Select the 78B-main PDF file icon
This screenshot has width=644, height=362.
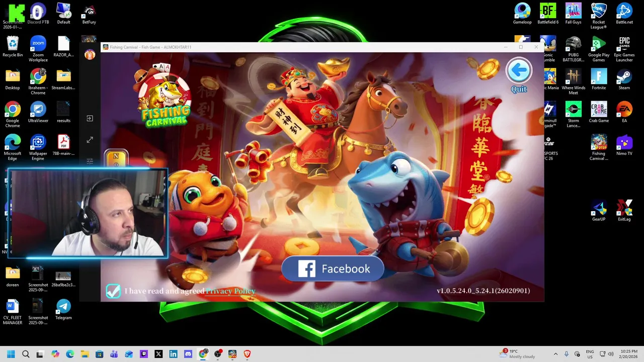click(64, 145)
